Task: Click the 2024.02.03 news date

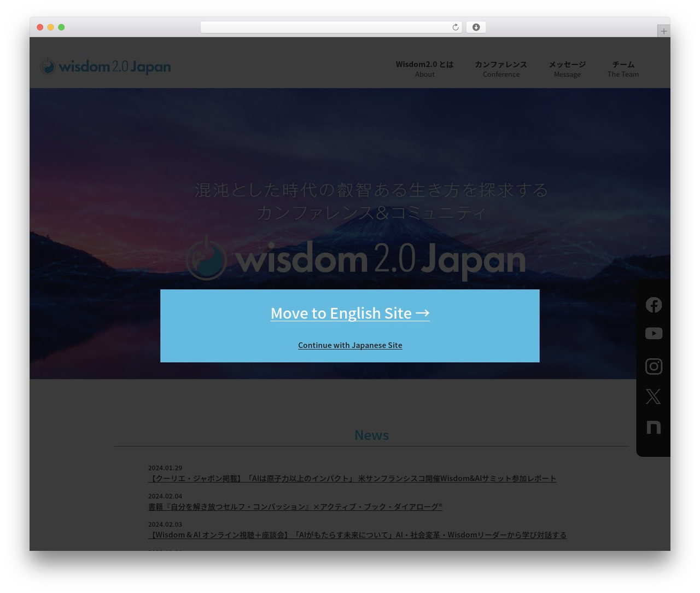Action: (x=165, y=525)
